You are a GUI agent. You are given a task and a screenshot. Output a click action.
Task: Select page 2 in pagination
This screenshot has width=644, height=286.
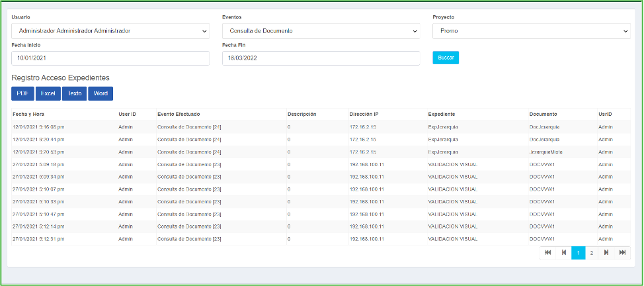point(592,252)
